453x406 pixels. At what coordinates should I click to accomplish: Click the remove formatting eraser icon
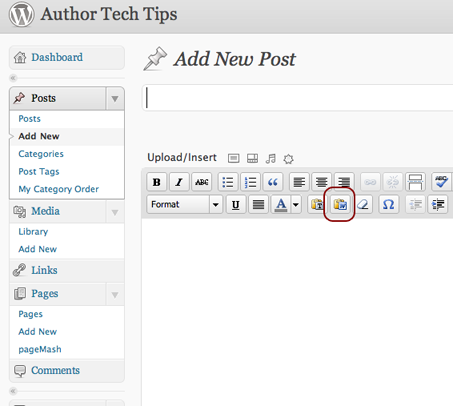[x=363, y=204]
